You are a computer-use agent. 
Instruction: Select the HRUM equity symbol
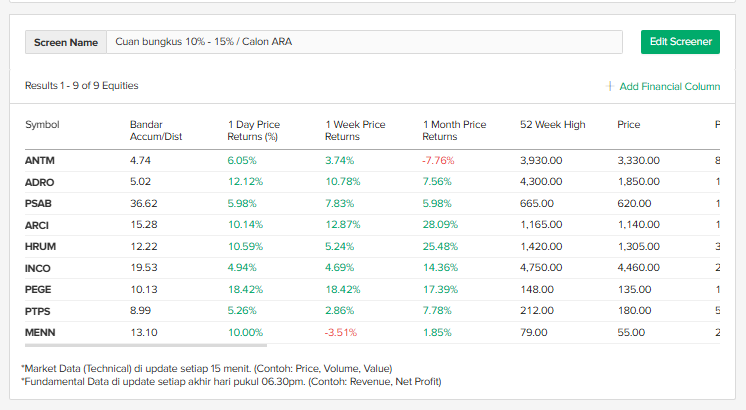pyautogui.click(x=39, y=247)
